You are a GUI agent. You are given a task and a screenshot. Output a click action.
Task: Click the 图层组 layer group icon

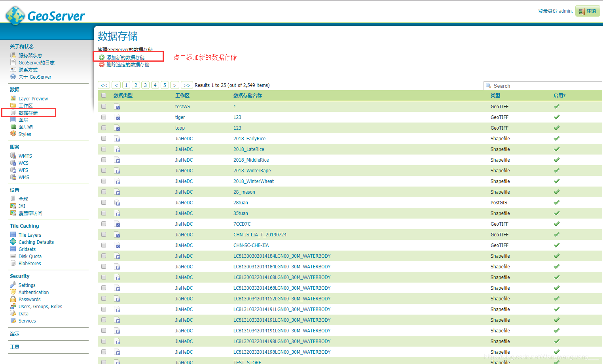[x=13, y=127]
